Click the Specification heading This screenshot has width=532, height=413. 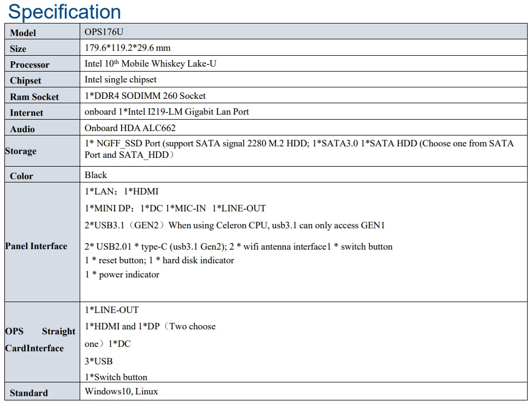coord(65,11)
